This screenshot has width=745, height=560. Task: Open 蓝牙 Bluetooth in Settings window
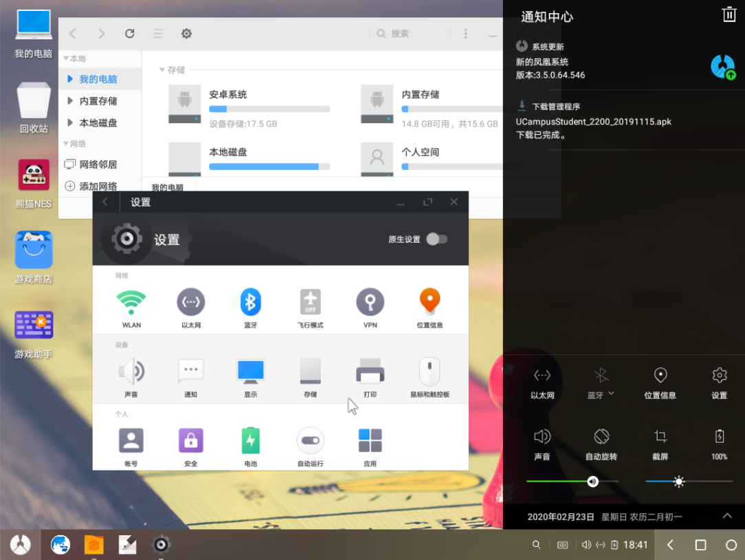[250, 308]
